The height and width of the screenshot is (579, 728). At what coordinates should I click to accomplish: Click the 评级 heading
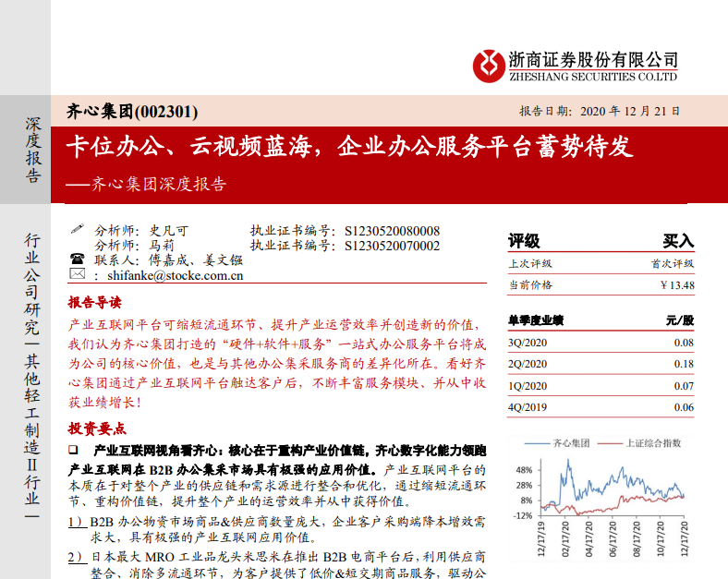coord(524,241)
